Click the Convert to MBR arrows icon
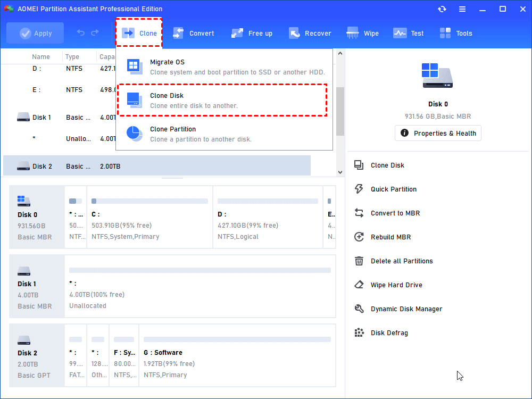This screenshot has height=399, width=532. 359,213
